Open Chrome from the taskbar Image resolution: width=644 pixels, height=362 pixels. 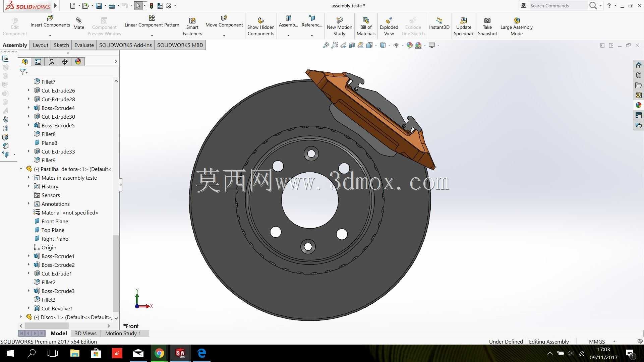click(x=159, y=353)
